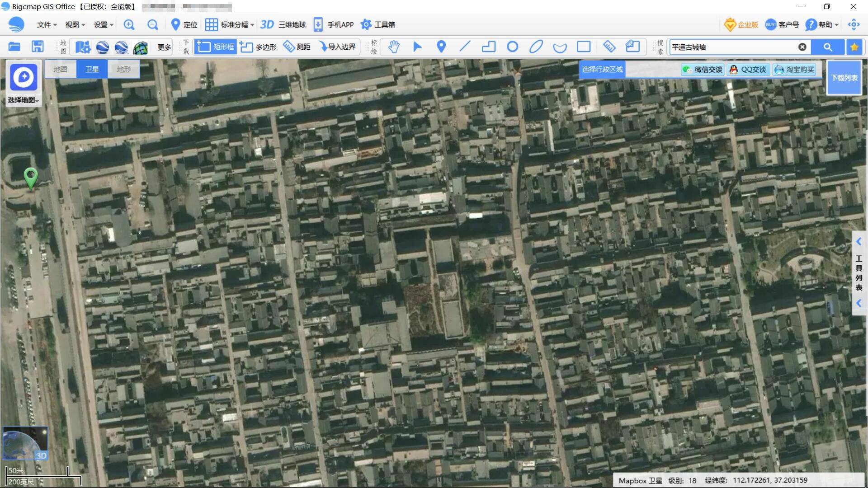Select the ellipse drawing tool

536,47
